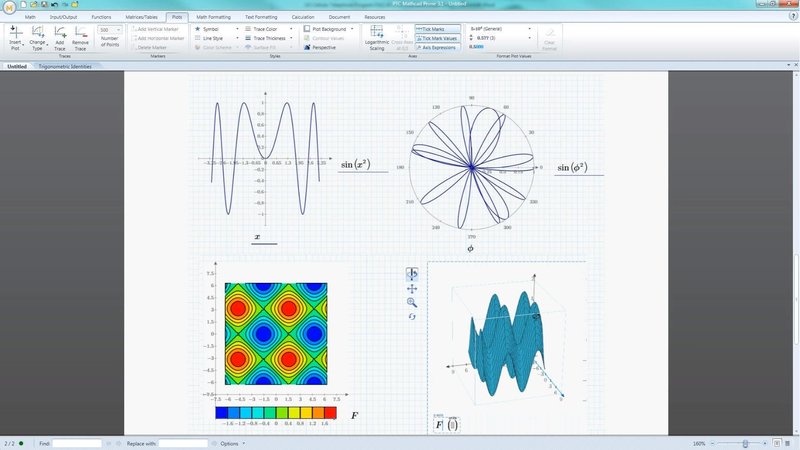Open the Document ribbon tab
The height and width of the screenshot is (450, 800).
(x=339, y=17)
